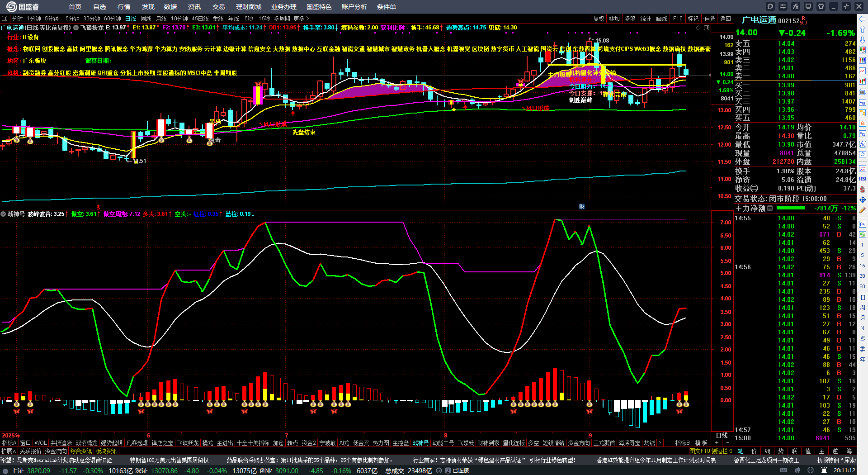Click the down-arrow next stock icon

click(863, 39)
